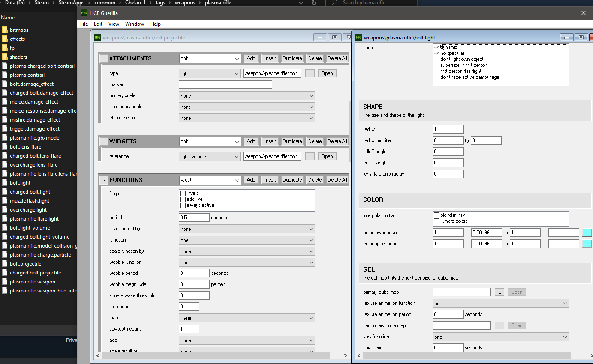
Task: Click the Explorer address bar refresh icon
Action: [x=314, y=3]
